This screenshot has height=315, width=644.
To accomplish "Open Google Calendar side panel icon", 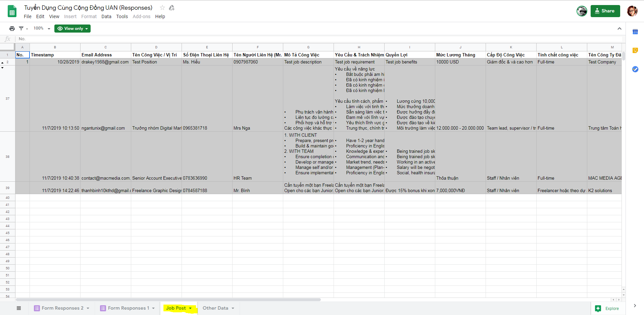I will point(635,32).
